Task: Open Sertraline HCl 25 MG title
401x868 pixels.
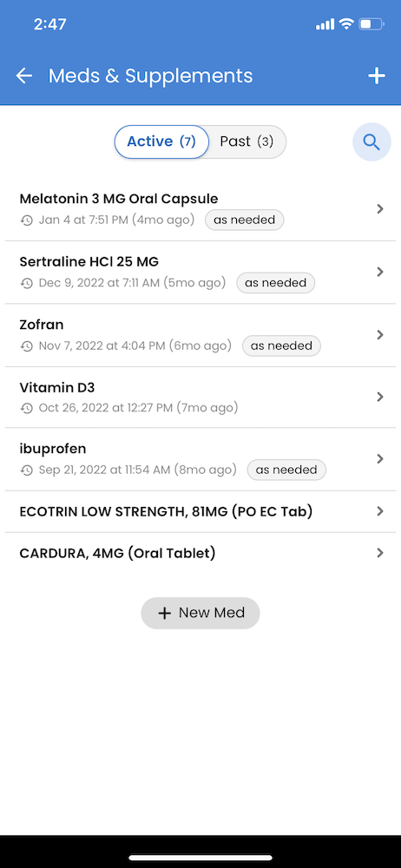Action: [89, 261]
